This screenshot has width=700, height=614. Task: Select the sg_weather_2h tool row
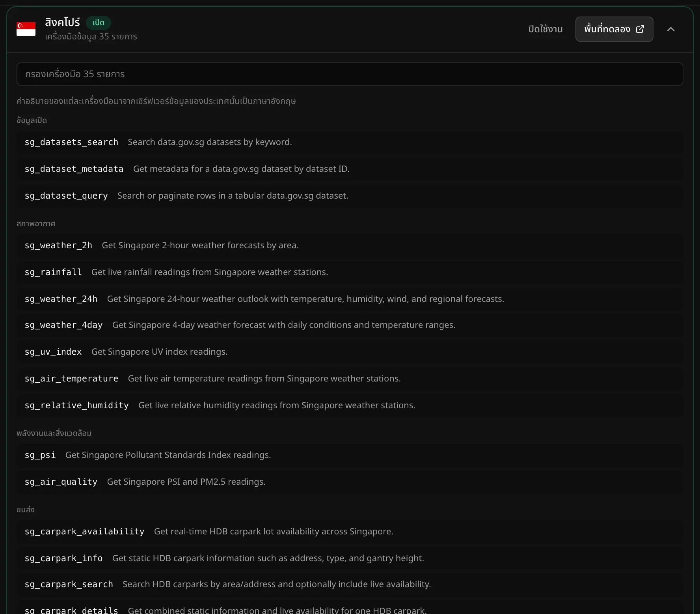click(350, 246)
